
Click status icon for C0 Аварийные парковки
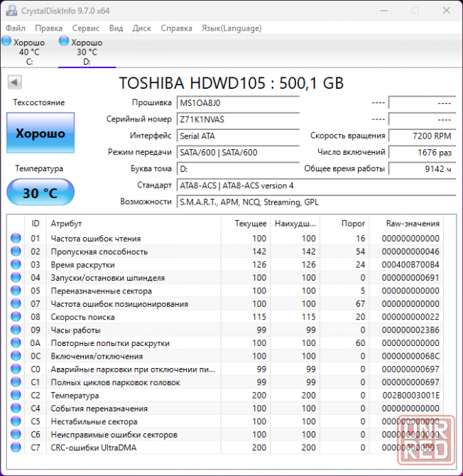point(16,369)
